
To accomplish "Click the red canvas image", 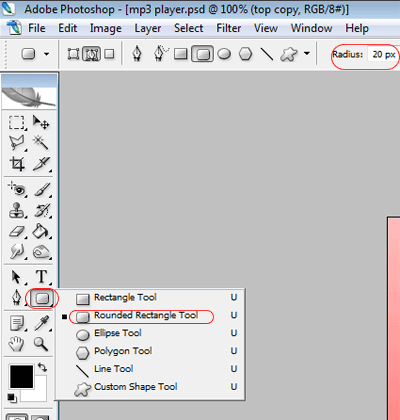I will [x=394, y=318].
